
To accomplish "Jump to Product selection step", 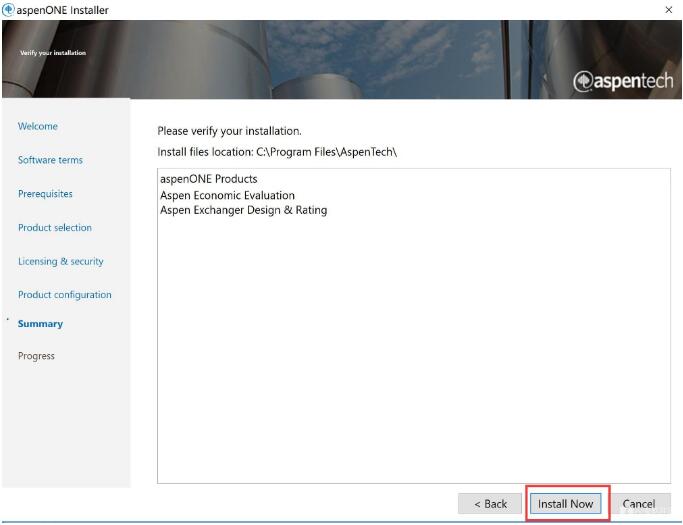I will tap(55, 227).
